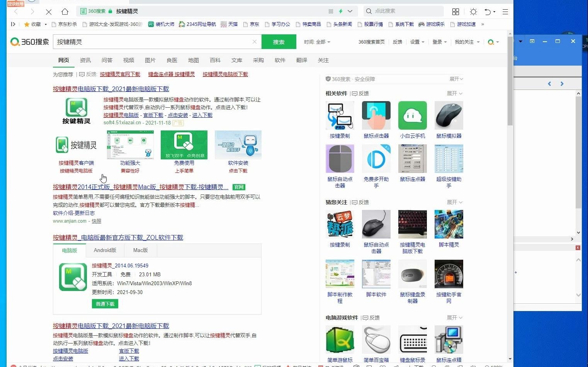Toggle the night mode sun icon
This screenshot has width=588, height=367.
[473, 12]
